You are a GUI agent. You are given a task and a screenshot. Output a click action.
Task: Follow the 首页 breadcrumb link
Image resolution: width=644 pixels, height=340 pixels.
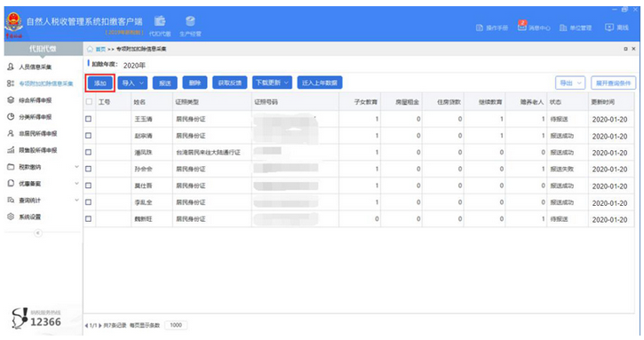click(99, 49)
